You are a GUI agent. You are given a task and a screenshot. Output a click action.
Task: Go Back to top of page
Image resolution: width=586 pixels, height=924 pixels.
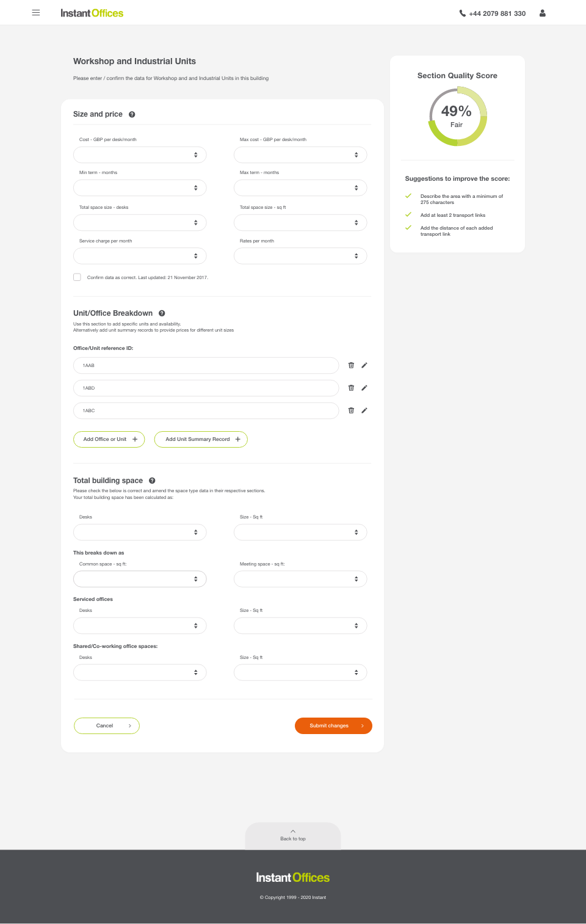click(x=293, y=835)
